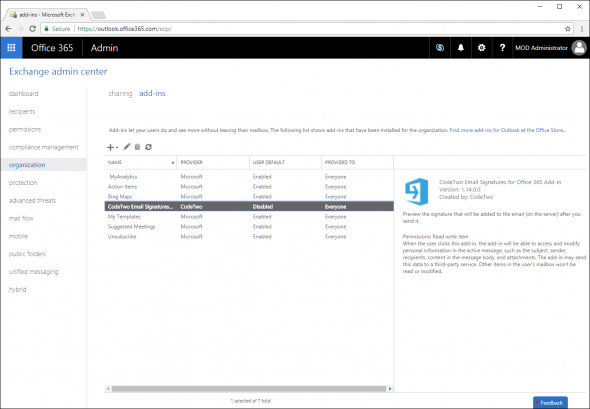Click MOD Administrator profile avatar
The width and height of the screenshot is (590, 409).
[x=579, y=48]
